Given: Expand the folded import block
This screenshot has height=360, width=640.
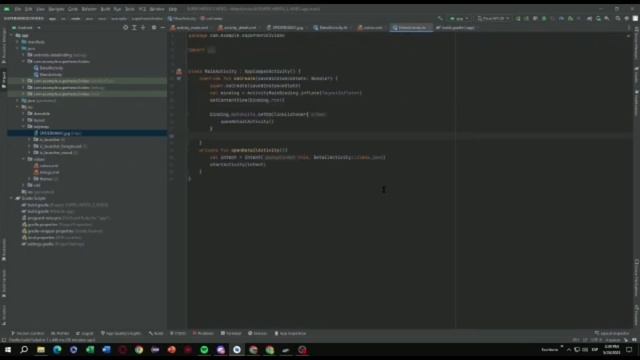Looking at the screenshot, I should (x=211, y=50).
